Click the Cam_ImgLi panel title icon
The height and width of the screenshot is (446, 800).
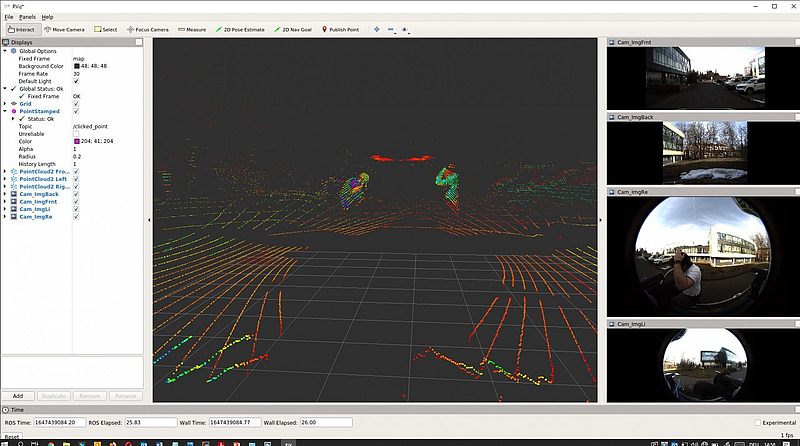click(612, 324)
